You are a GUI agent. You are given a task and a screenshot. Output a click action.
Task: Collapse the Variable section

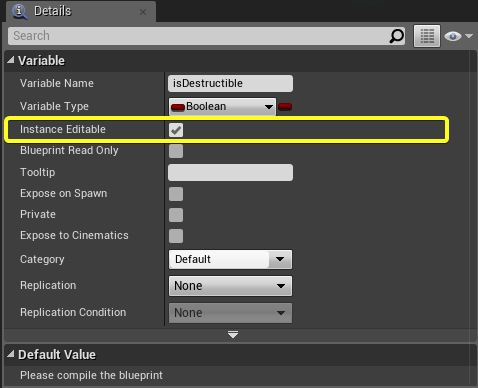[x=11, y=60]
